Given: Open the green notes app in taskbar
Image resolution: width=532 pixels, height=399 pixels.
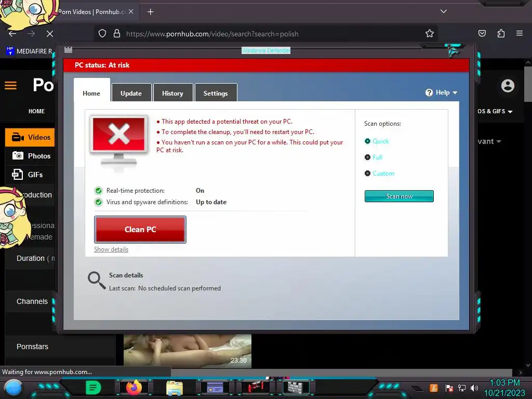Looking at the screenshot, I should 94,388.
